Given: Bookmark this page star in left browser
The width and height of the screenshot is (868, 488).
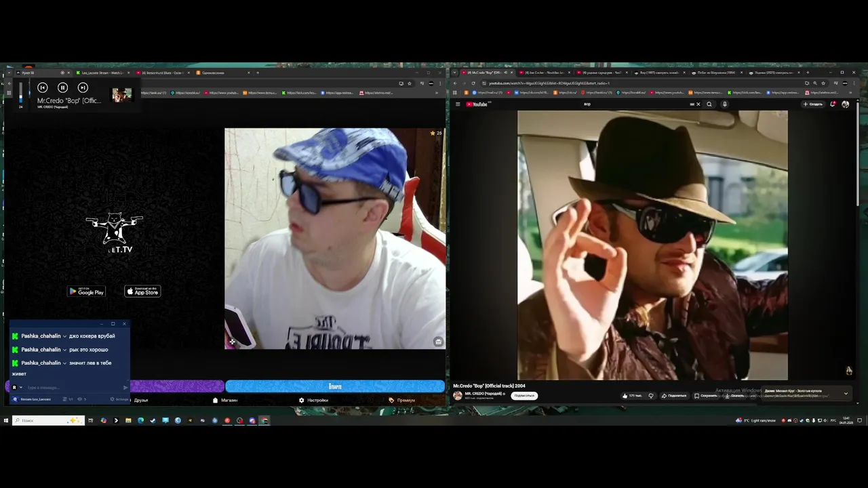Looking at the screenshot, I should coord(410,83).
